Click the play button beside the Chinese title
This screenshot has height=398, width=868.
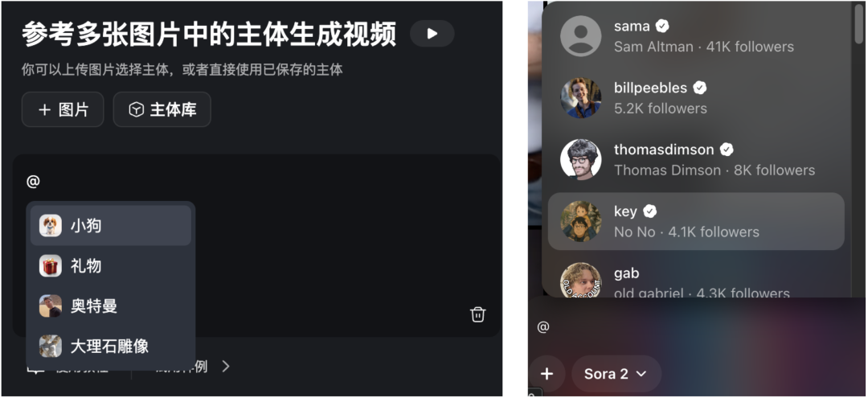pos(432,34)
